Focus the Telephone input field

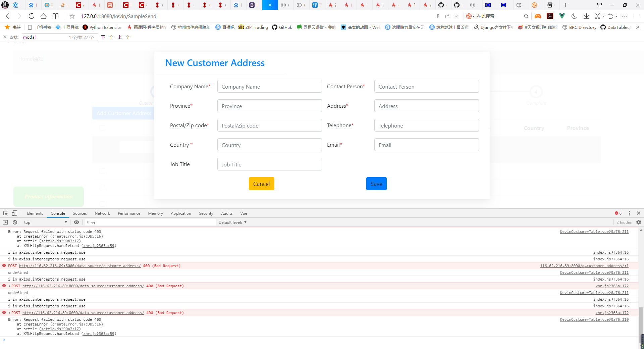pos(426,125)
